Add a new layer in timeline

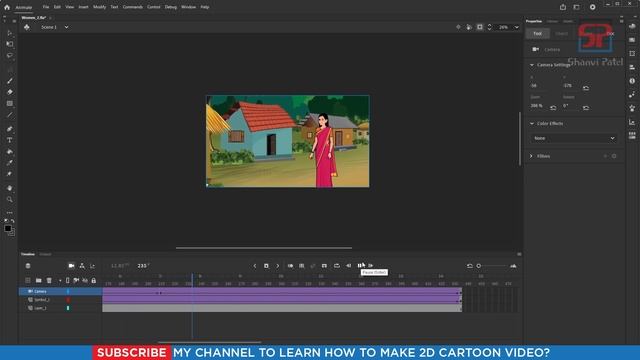tap(28, 280)
